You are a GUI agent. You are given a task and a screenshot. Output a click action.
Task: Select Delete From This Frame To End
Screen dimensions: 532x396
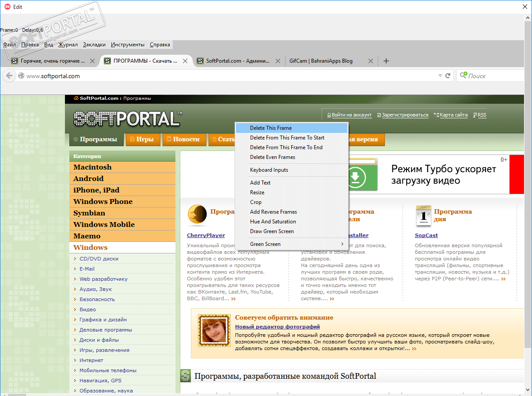(x=292, y=147)
